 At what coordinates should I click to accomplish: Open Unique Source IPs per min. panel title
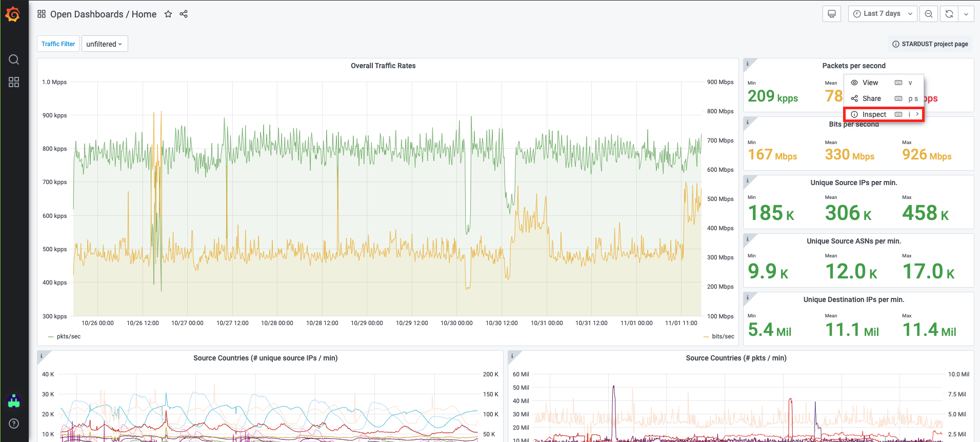tap(854, 183)
